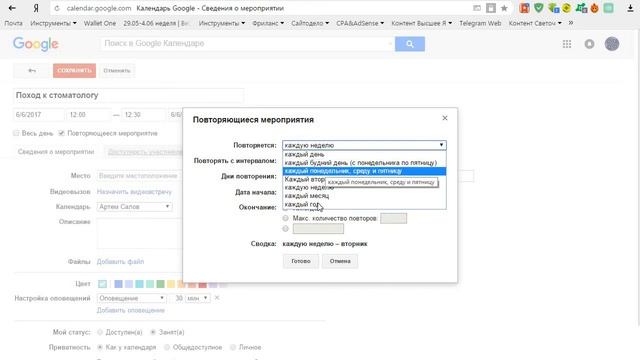This screenshot has width=640, height=360.
Task: Select каждый месяц repeat option
Action: coord(364,196)
